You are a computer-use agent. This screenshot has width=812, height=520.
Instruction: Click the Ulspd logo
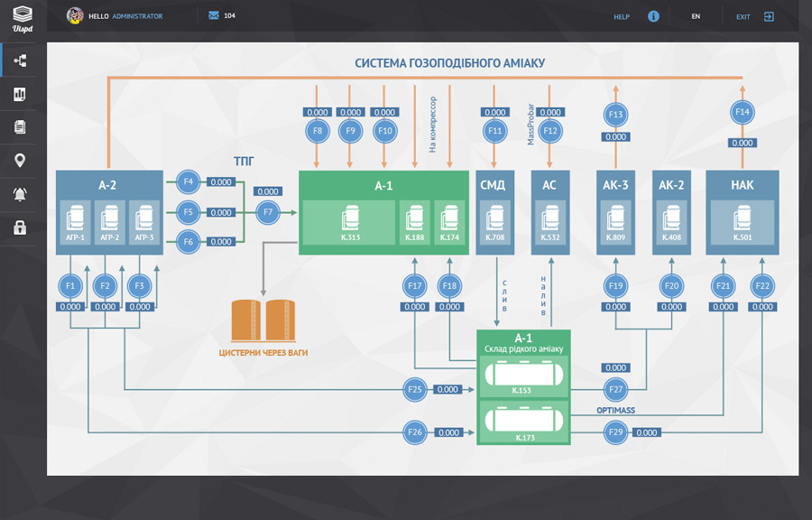23,17
